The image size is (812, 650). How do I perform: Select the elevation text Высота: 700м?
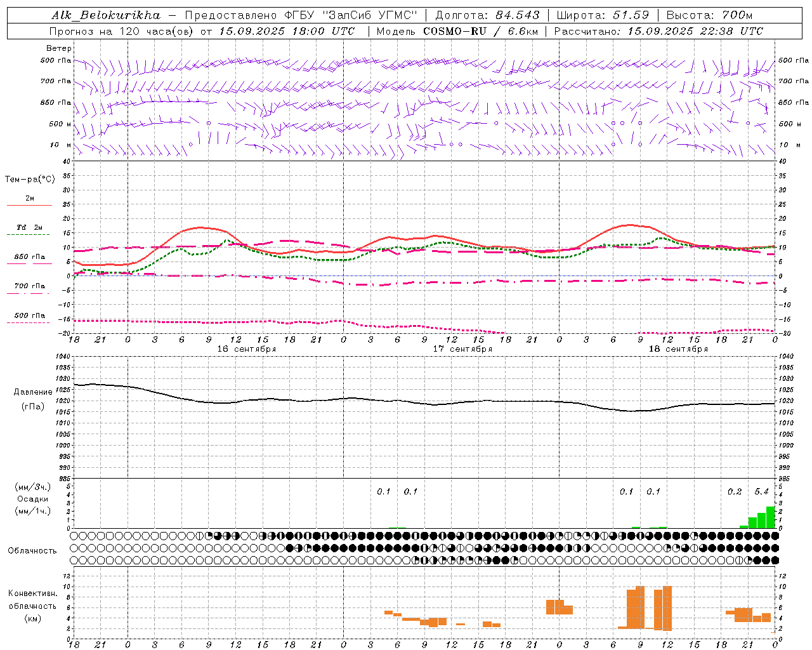coord(709,15)
